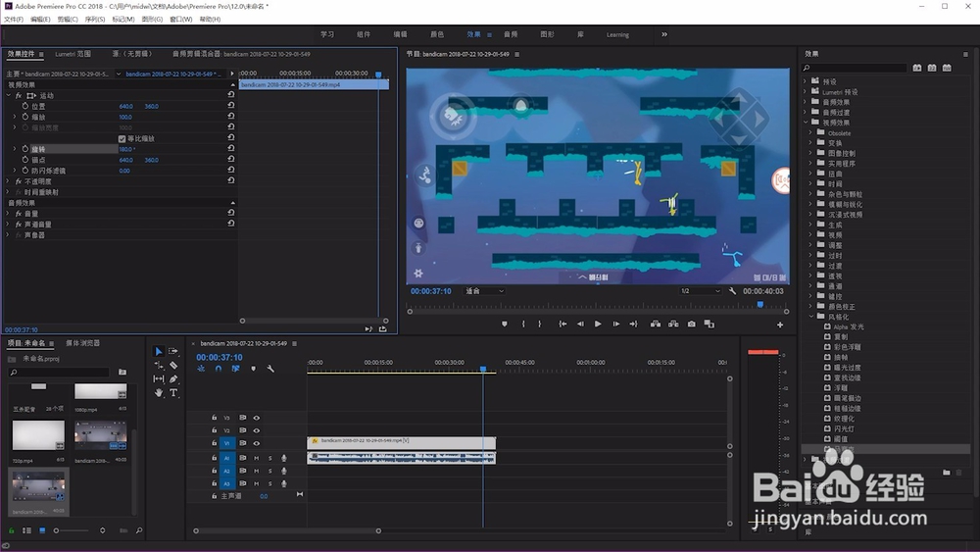Select the Slip tool

[x=158, y=378]
